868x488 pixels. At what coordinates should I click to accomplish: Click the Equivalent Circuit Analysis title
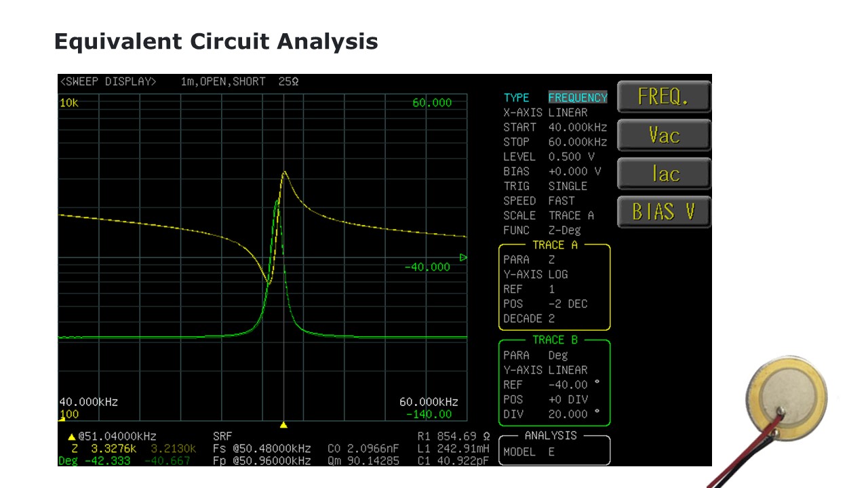(216, 41)
